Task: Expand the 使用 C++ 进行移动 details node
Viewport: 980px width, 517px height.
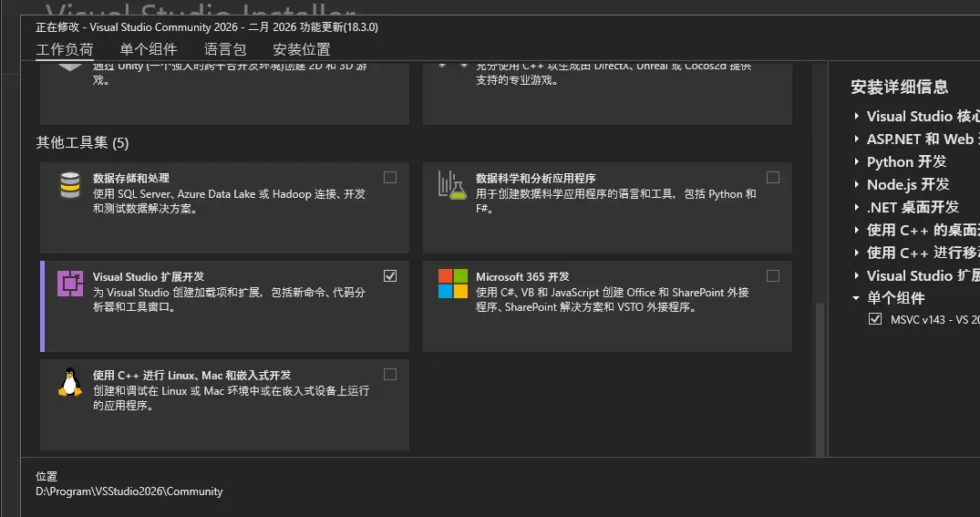Action: coord(856,253)
